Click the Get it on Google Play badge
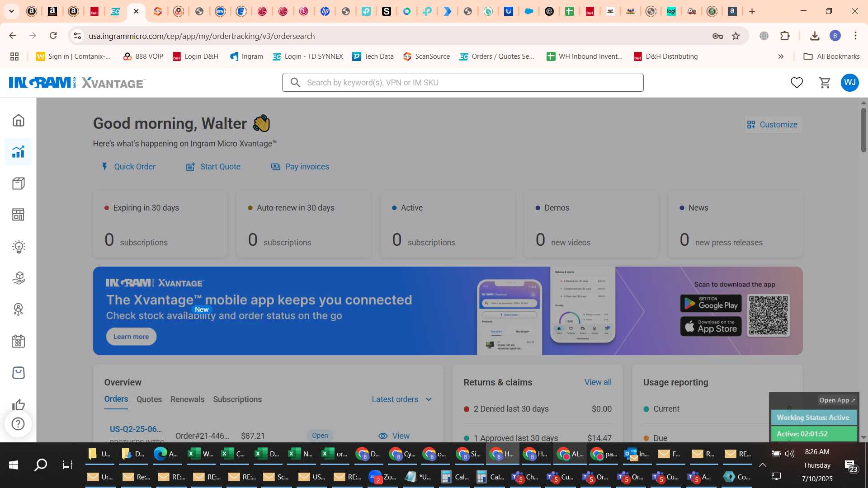The image size is (868, 488). click(x=711, y=303)
